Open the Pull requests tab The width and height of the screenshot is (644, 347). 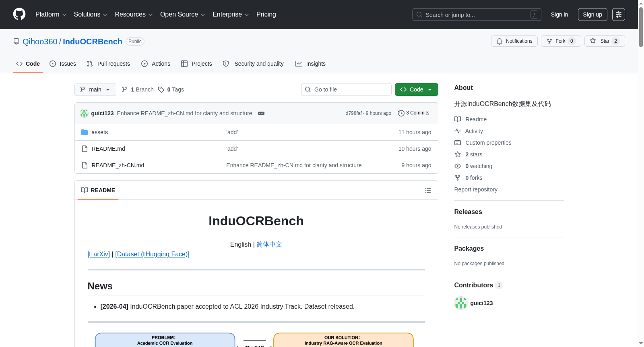(x=108, y=64)
